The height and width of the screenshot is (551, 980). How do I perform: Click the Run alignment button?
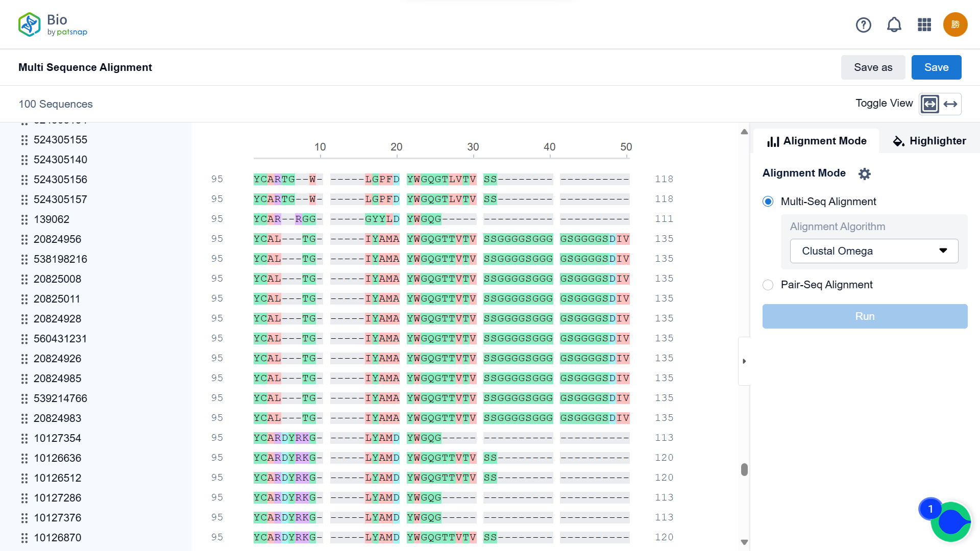pyautogui.click(x=865, y=316)
